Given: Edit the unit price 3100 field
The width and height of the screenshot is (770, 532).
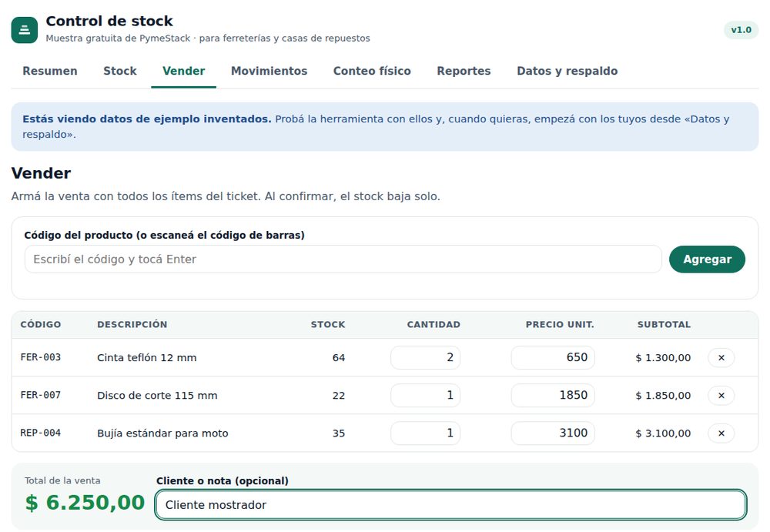Looking at the screenshot, I should point(553,433).
